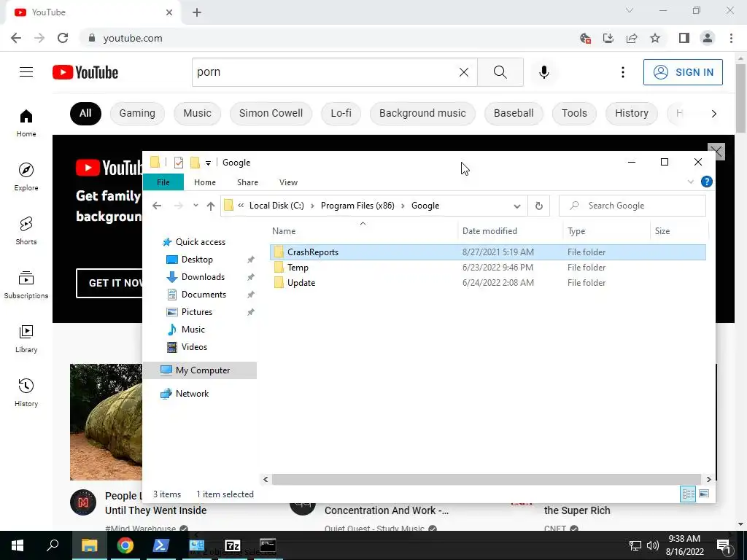Screen dimensions: 747x560
Task: Open Chrome tab search dropdown
Action: click(x=630, y=10)
